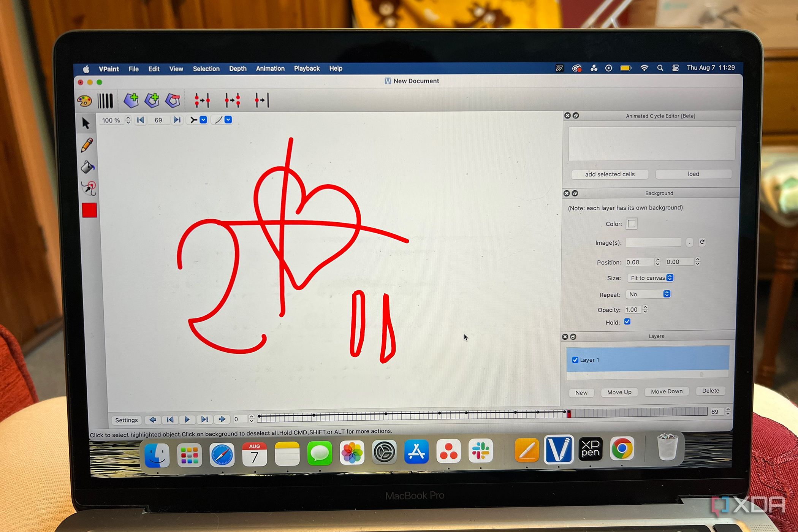The height and width of the screenshot is (532, 798).
Task: Open the background Color swatch
Action: click(x=632, y=224)
